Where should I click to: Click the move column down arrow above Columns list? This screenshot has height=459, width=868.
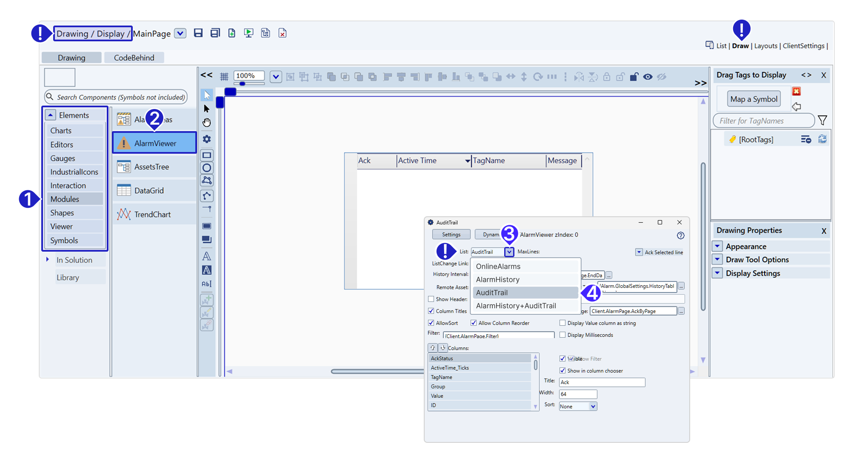[443, 347]
